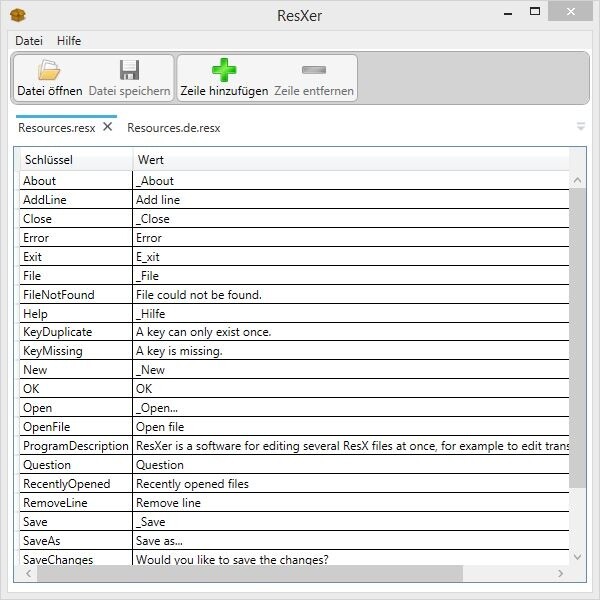Select 'Would you like to save' value cell
Image resolution: width=600 pixels, height=600 pixels.
[x=351, y=558]
